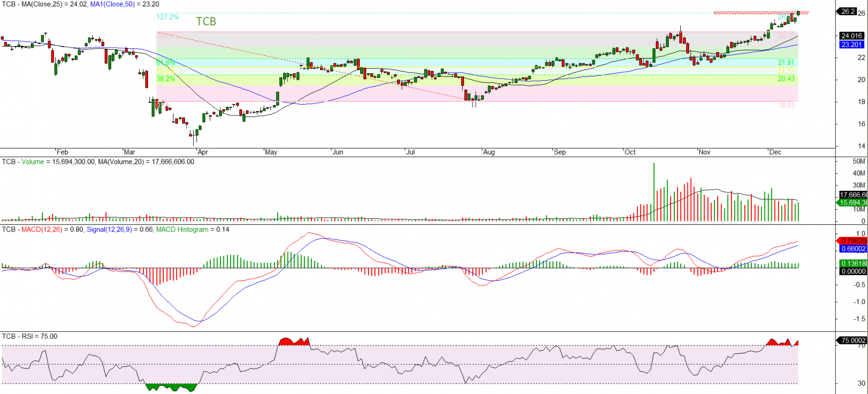Select the 21.17 Fibonacci price label
Viewport: 868px width, 394px height.
tap(786, 71)
